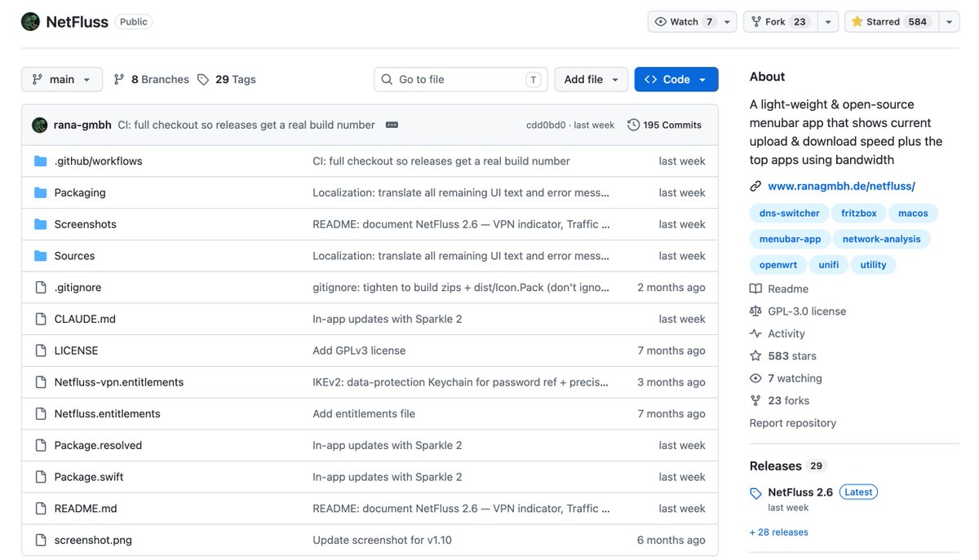Viewport: 979px width, 560px height.
Task: Click the Packaging folder icon
Action: coord(41,193)
